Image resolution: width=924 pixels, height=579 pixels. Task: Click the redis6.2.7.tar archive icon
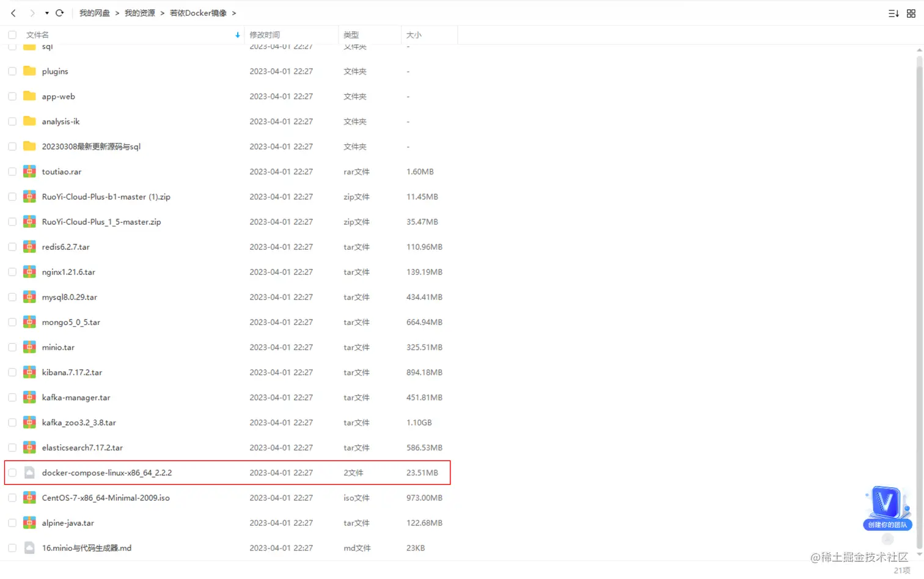pos(29,247)
